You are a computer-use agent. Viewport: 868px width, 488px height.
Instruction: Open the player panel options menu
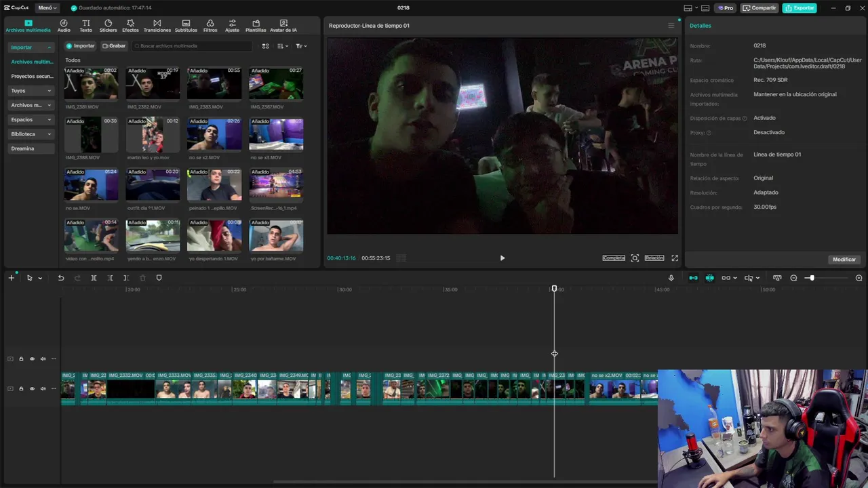671,26
